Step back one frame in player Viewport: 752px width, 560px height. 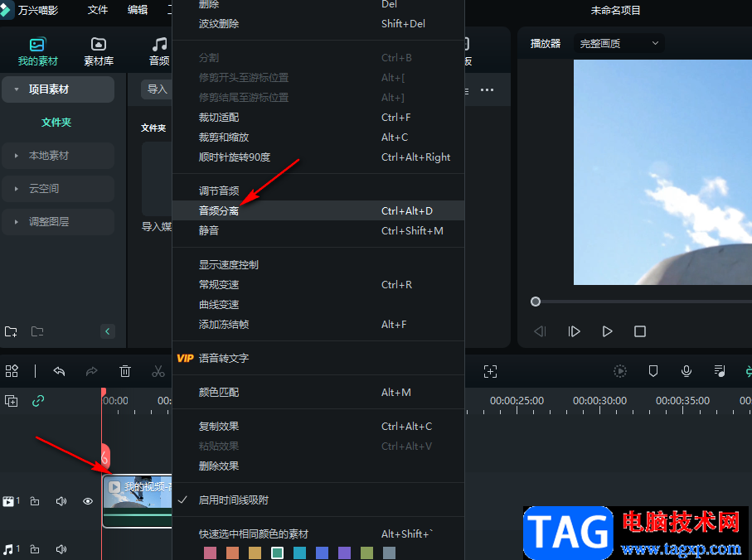tap(540, 331)
